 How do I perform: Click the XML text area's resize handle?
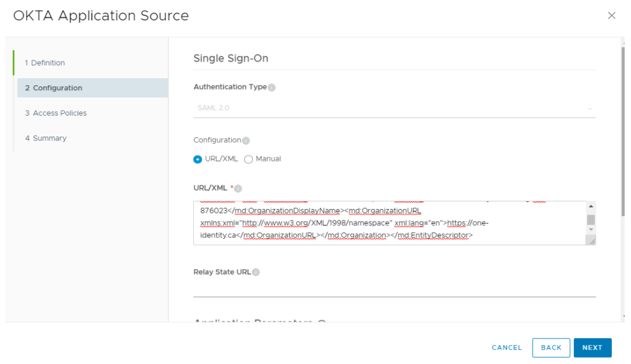591,240
